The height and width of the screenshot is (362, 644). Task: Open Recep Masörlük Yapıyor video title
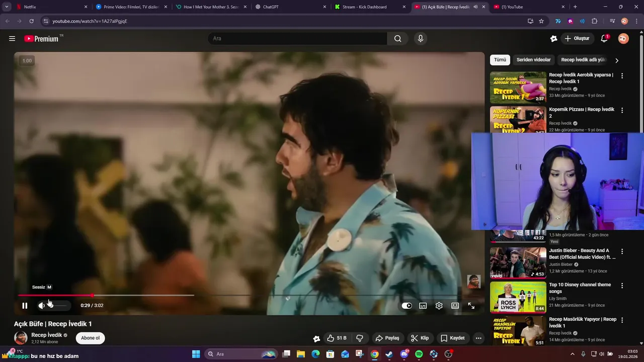[583, 322]
